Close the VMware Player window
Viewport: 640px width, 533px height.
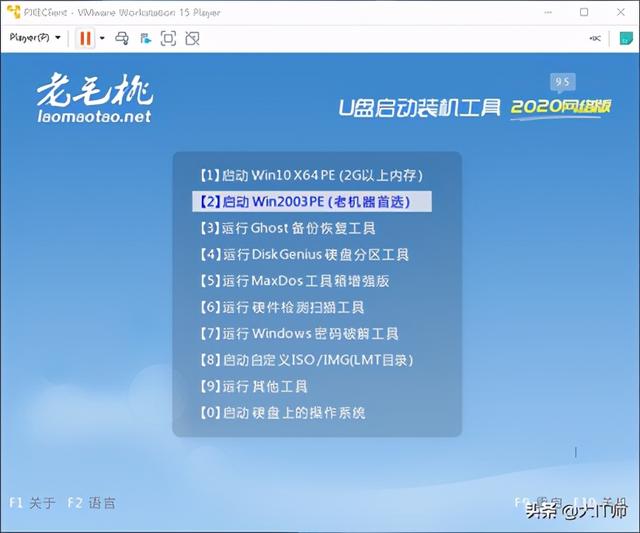[621, 12]
